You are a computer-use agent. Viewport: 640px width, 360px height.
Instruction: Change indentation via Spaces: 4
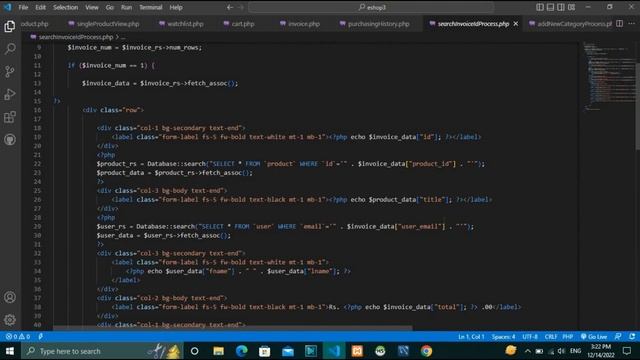click(503, 337)
